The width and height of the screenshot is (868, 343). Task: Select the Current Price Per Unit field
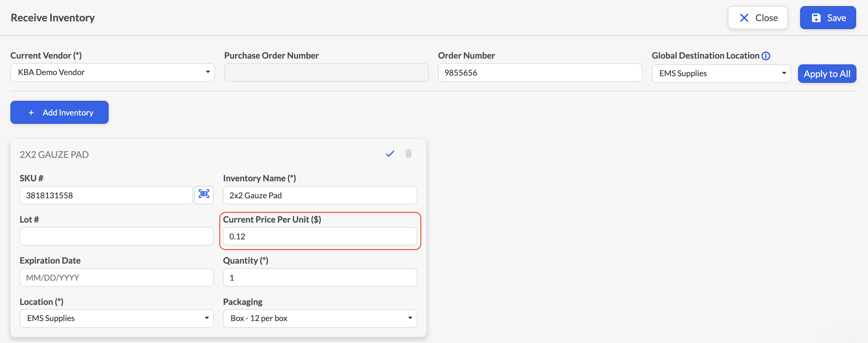[x=320, y=236]
